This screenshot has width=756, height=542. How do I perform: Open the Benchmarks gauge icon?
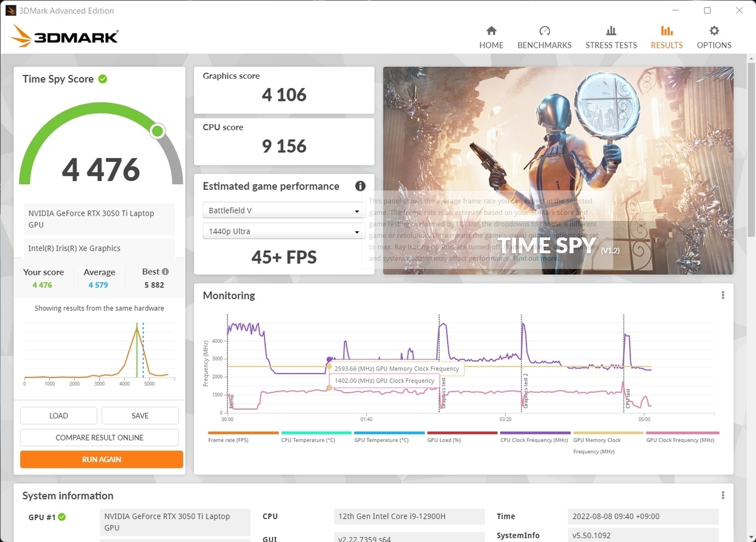[544, 31]
